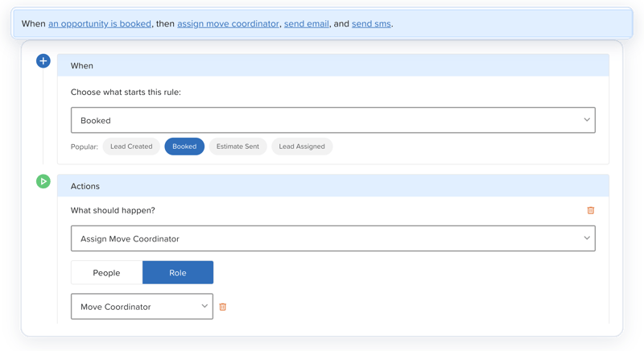The image size is (644, 351).
Task: Open the Booked trigger dropdown
Action: (333, 120)
